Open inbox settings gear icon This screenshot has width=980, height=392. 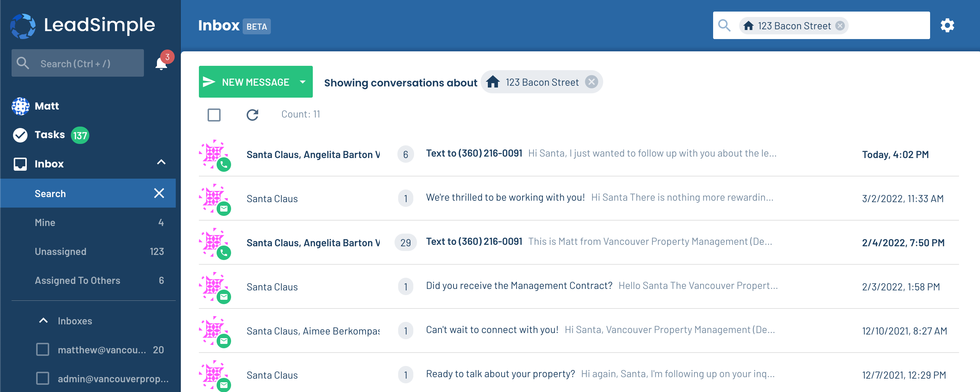pyautogui.click(x=947, y=26)
